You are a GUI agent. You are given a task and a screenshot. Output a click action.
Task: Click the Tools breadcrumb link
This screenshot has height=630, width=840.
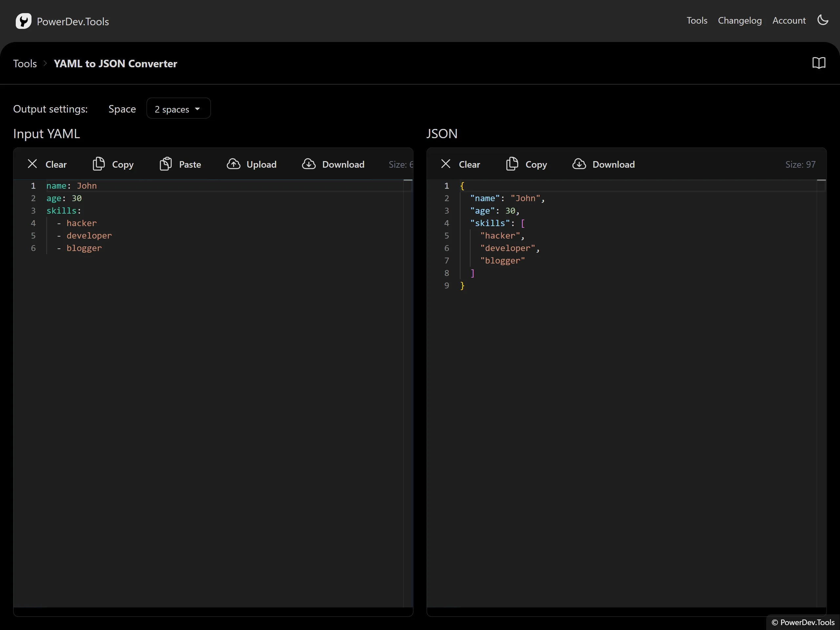[25, 63]
